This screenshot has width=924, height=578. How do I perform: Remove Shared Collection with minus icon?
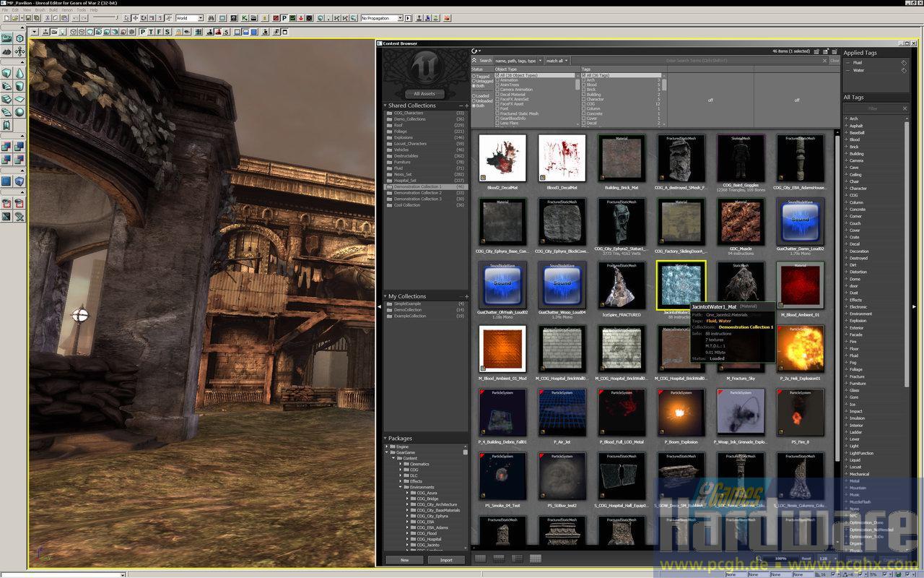pyautogui.click(x=461, y=105)
